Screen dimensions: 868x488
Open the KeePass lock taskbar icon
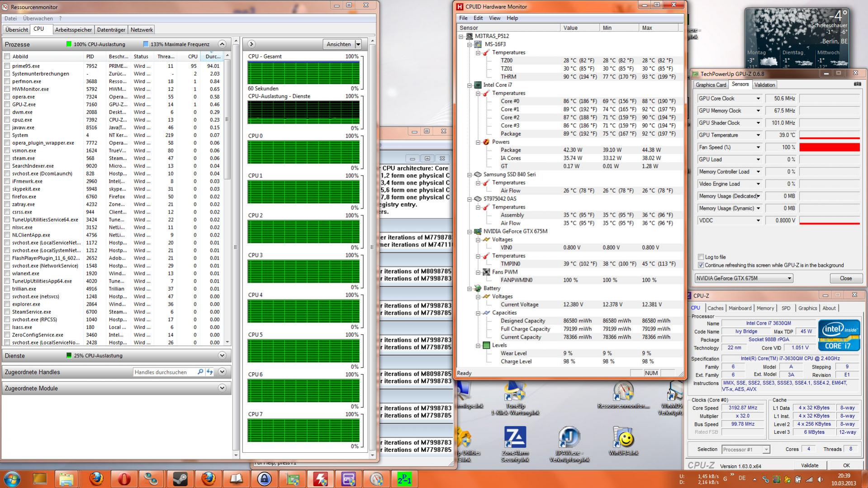264,479
